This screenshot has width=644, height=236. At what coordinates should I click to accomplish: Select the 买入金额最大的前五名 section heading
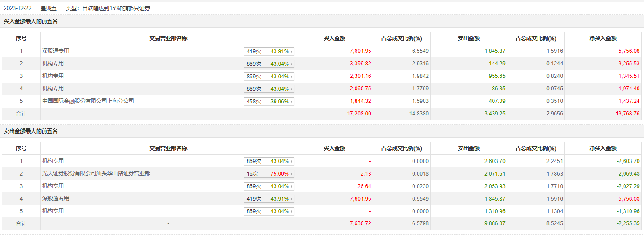click(x=31, y=21)
